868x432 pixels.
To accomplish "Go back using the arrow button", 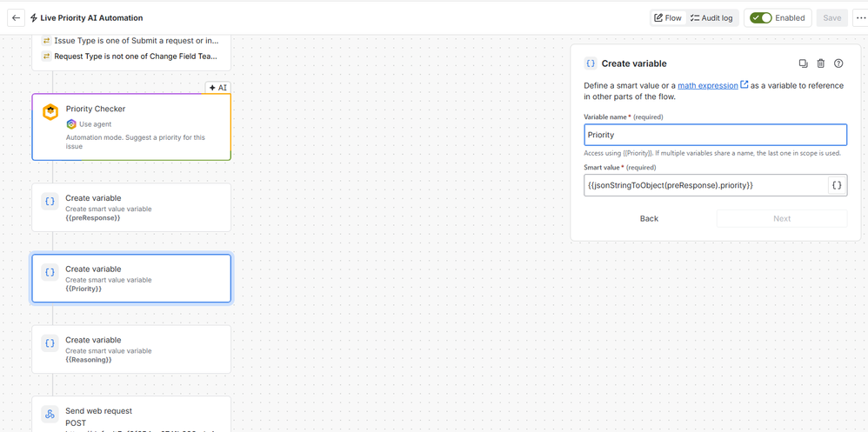I will click(16, 17).
